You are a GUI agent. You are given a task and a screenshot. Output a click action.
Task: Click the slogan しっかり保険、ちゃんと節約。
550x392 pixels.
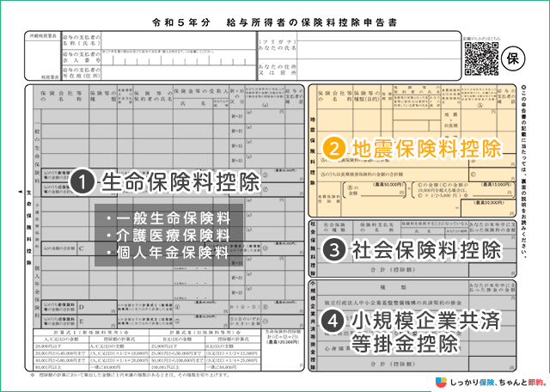[x=498, y=383]
